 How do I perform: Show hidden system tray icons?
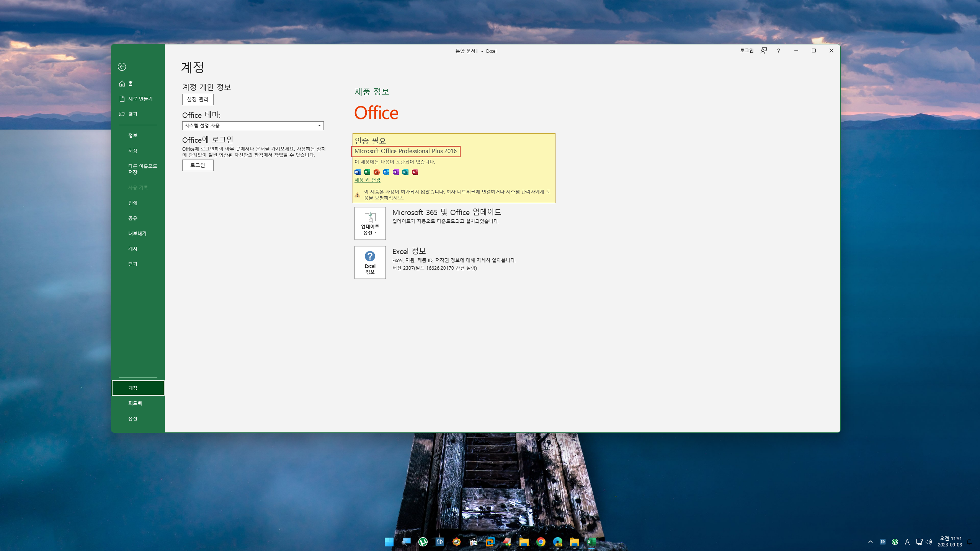tap(870, 542)
